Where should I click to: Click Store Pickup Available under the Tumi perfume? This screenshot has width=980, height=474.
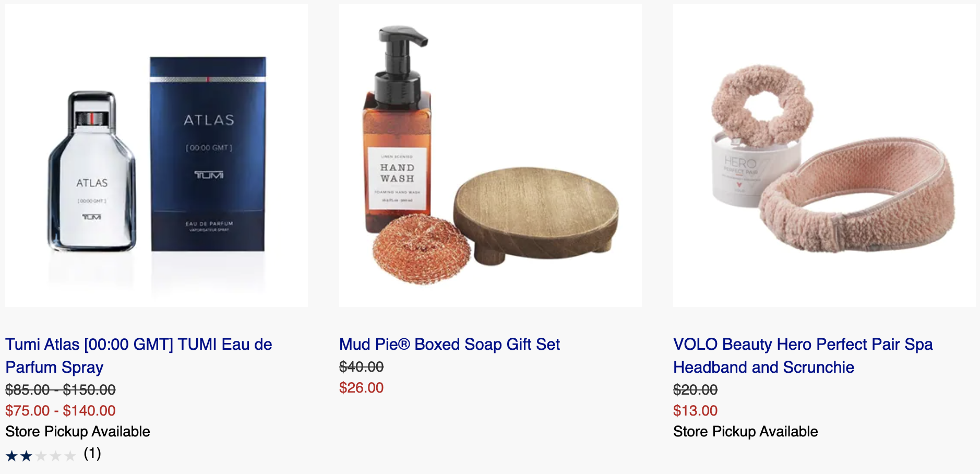(78, 431)
